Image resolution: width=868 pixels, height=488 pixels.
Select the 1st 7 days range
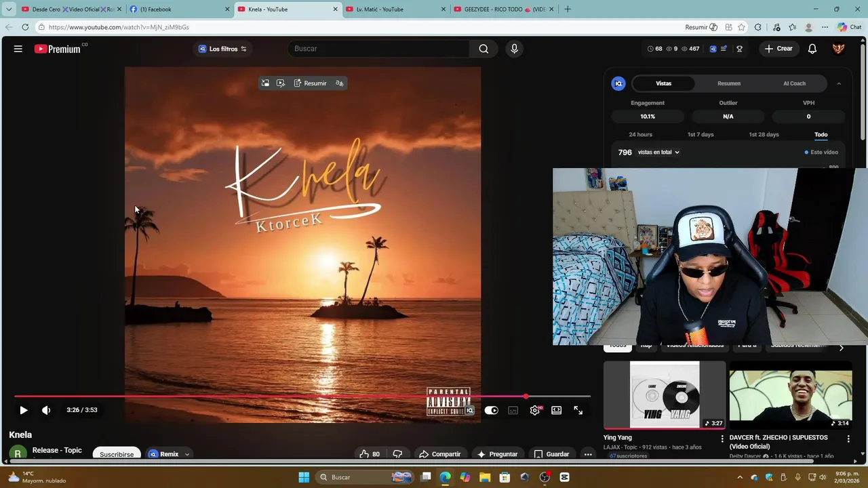pos(701,134)
